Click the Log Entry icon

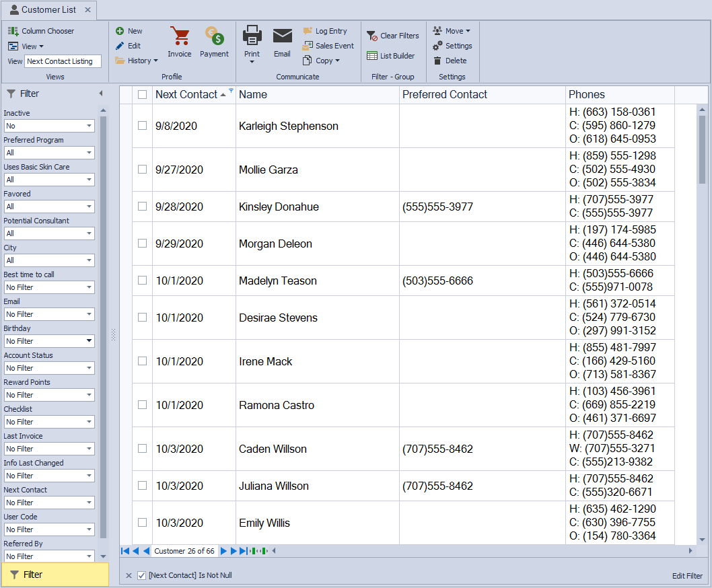(x=308, y=31)
